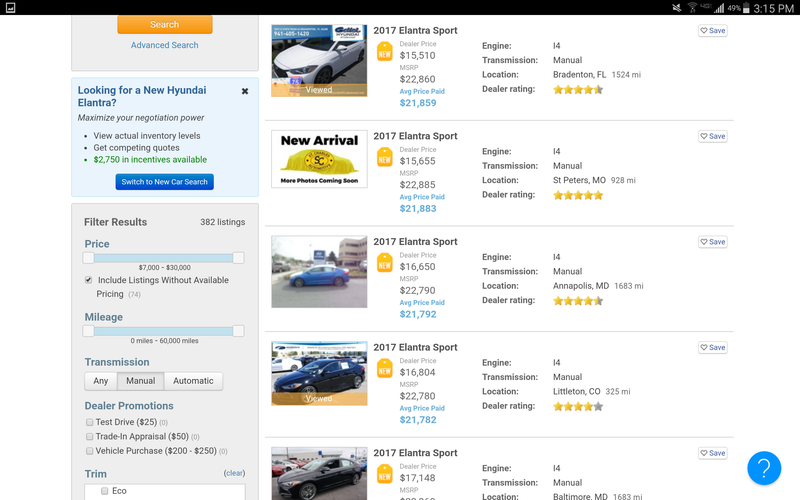Click the NEW tag icon for $16,804 listing
This screenshot has height=500, width=800.
coord(385,369)
